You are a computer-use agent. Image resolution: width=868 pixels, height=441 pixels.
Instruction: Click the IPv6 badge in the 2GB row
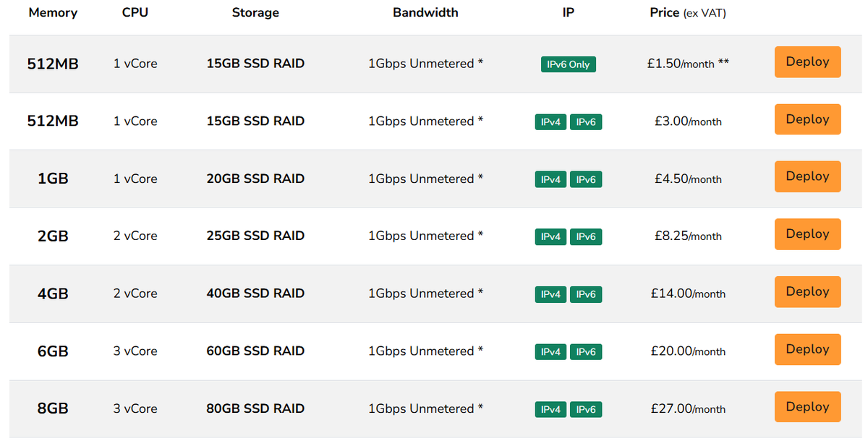586,236
